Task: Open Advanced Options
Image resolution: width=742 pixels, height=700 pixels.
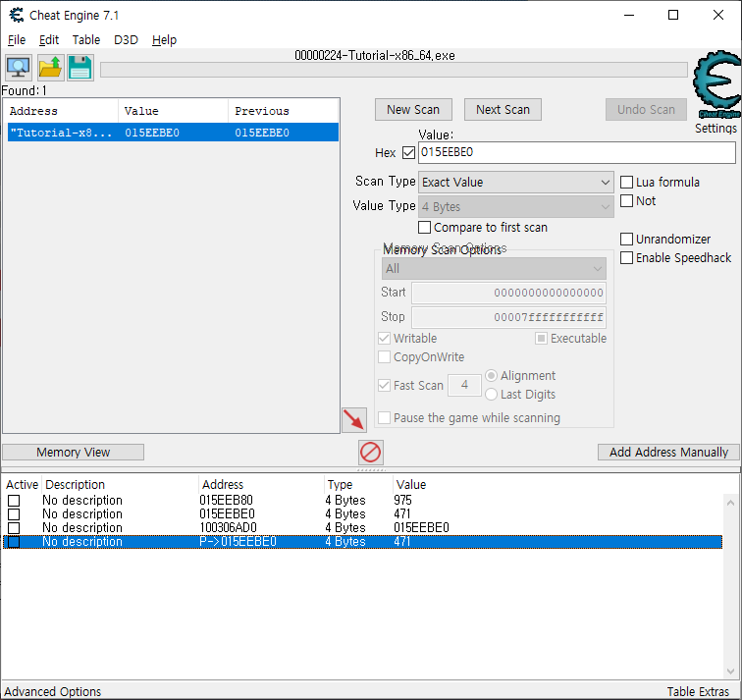Action: click(53, 691)
